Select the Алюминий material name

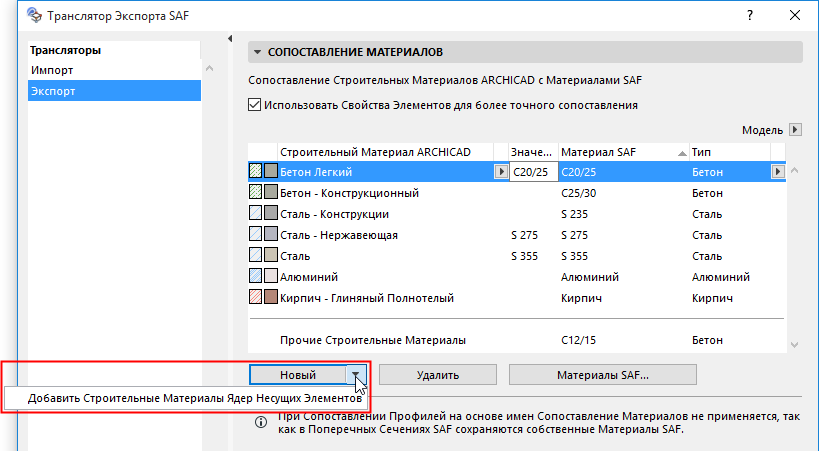click(x=309, y=277)
